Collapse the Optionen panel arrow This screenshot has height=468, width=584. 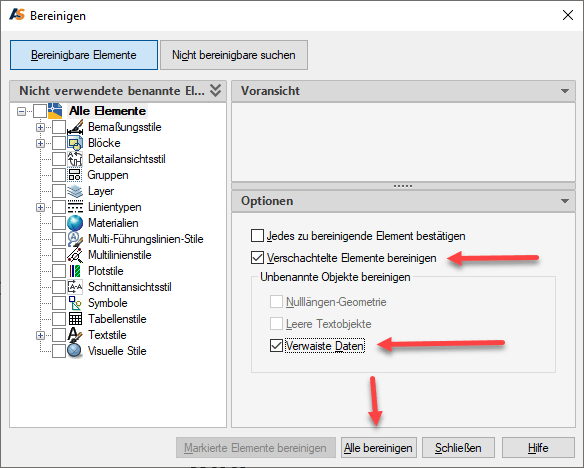tap(565, 201)
